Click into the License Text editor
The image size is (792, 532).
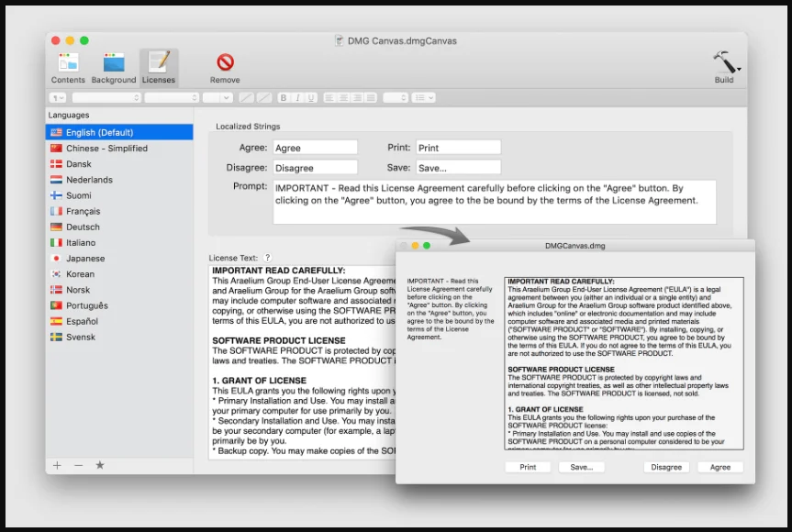[x=302, y=362]
